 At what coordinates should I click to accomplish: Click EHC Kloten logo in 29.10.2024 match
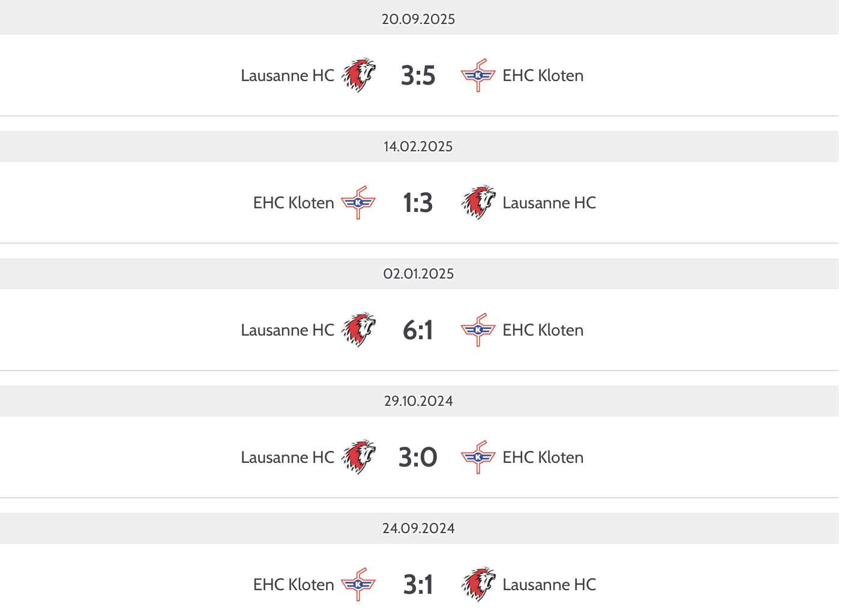pyautogui.click(x=478, y=457)
